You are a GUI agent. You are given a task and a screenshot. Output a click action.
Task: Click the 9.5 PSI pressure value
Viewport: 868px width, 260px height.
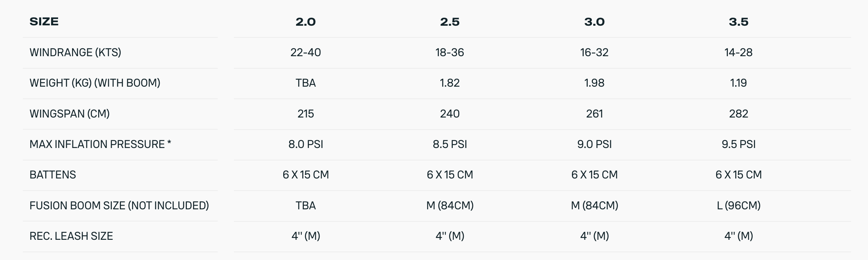(x=739, y=144)
